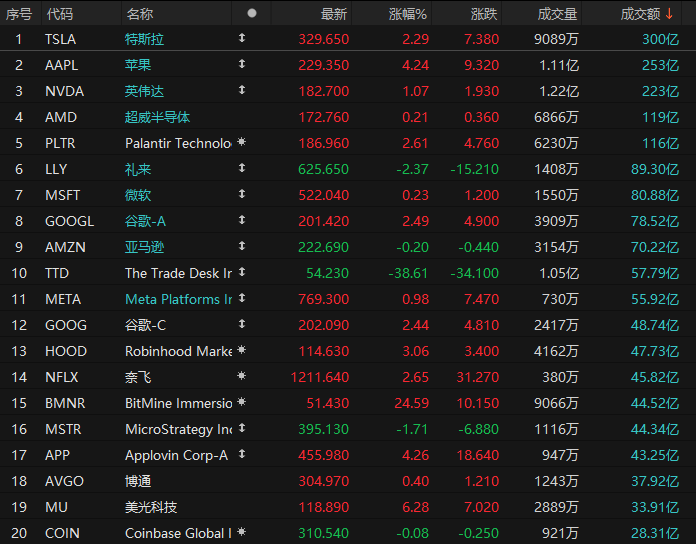Select the Robinhood Marke name cell
The width and height of the screenshot is (696, 544).
coord(178,351)
